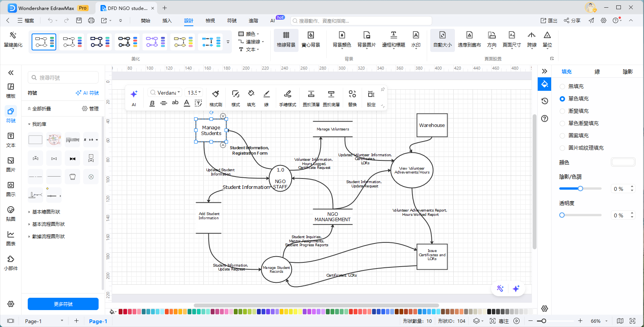This screenshot has width=644, height=327.
Task: Open the 13.5 font size dropdown
Action: click(194, 92)
